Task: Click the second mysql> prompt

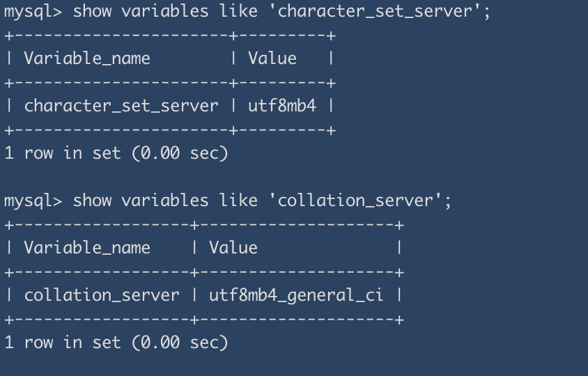Action: tap(33, 201)
